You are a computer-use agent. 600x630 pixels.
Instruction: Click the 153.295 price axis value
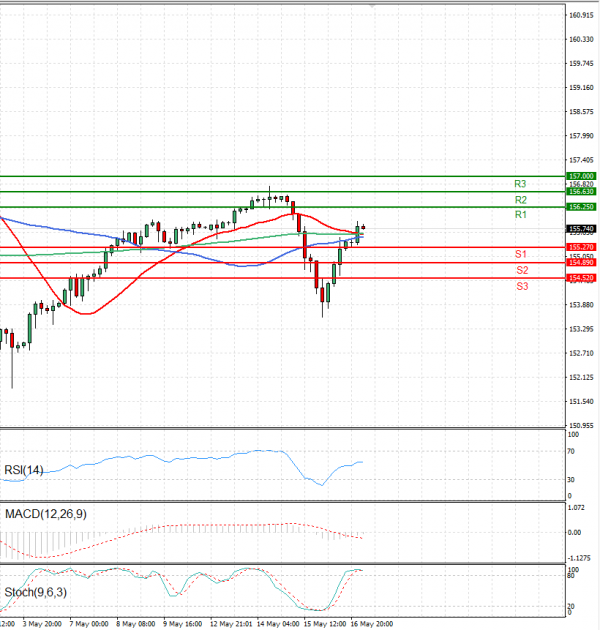[581, 329]
